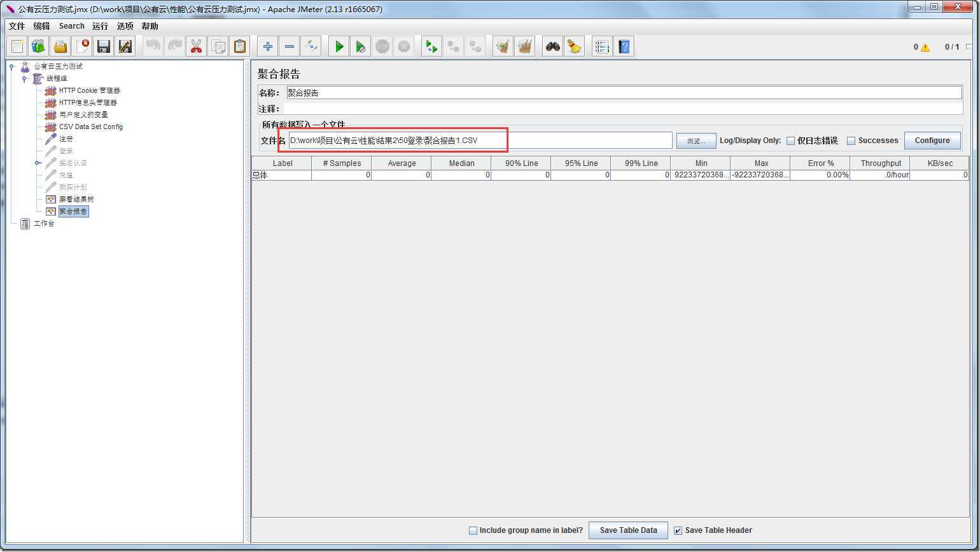Collapse the 线程组 tree node handle

coord(25,78)
